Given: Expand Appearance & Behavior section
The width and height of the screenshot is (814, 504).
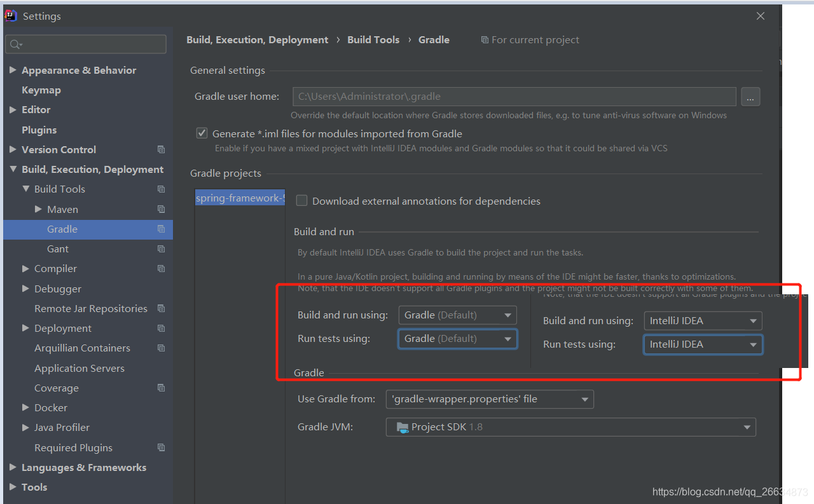Looking at the screenshot, I should point(13,70).
